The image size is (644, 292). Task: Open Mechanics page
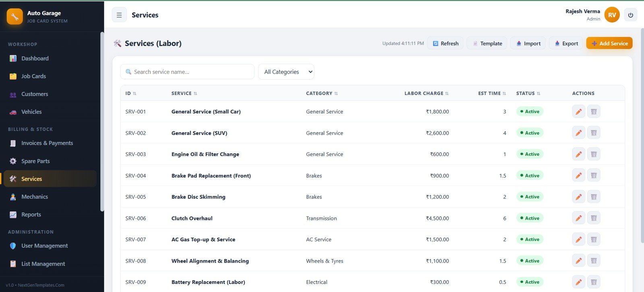50,197
